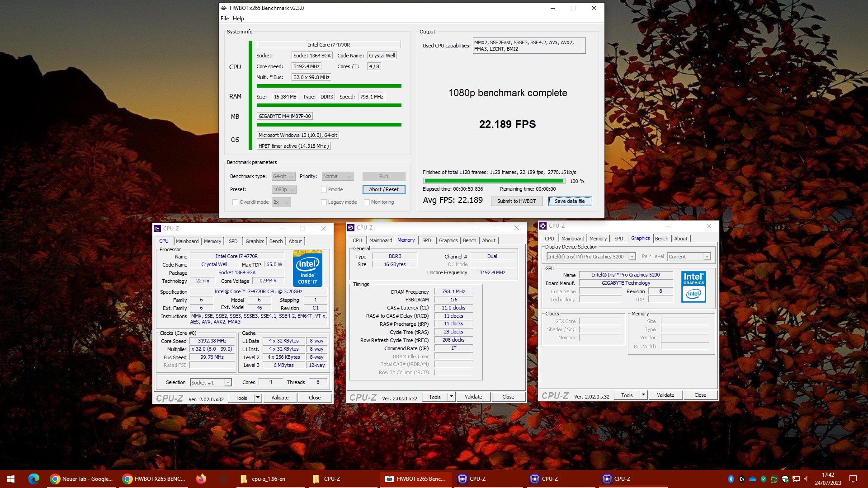Screen dimensions: 868x488
Task: Click 'GIGABYTE Technology' Board Manuf. value
Action: pyautogui.click(x=626, y=283)
